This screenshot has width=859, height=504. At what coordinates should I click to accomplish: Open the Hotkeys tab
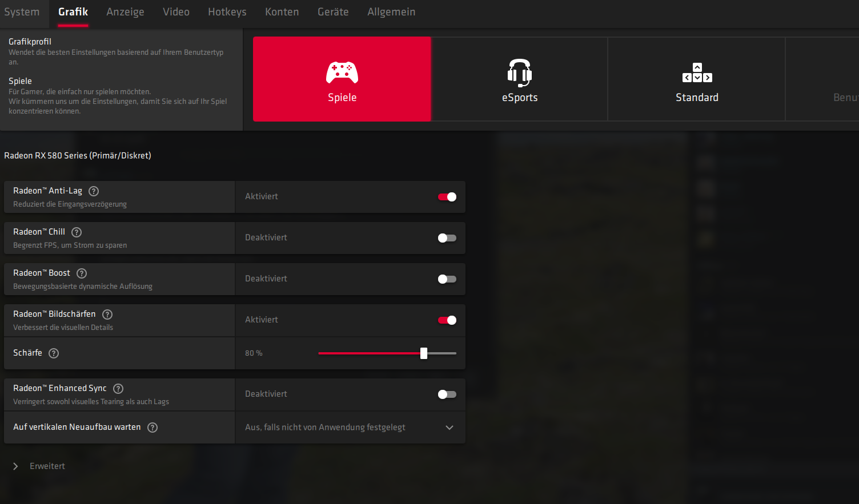[x=227, y=12]
